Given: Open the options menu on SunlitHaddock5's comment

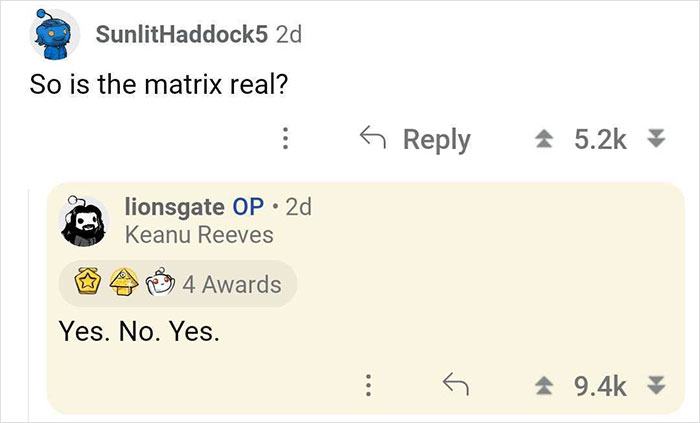Looking at the screenshot, I should click(x=284, y=139).
